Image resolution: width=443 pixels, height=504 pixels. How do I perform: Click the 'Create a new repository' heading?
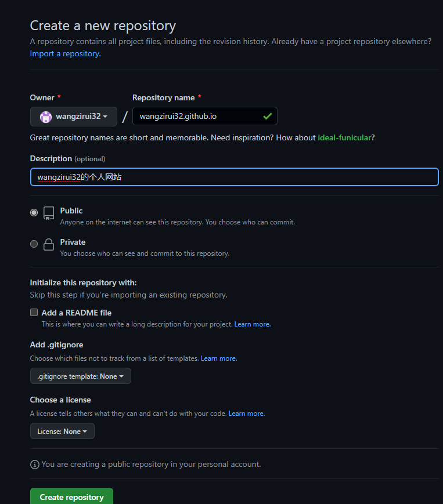click(x=103, y=26)
